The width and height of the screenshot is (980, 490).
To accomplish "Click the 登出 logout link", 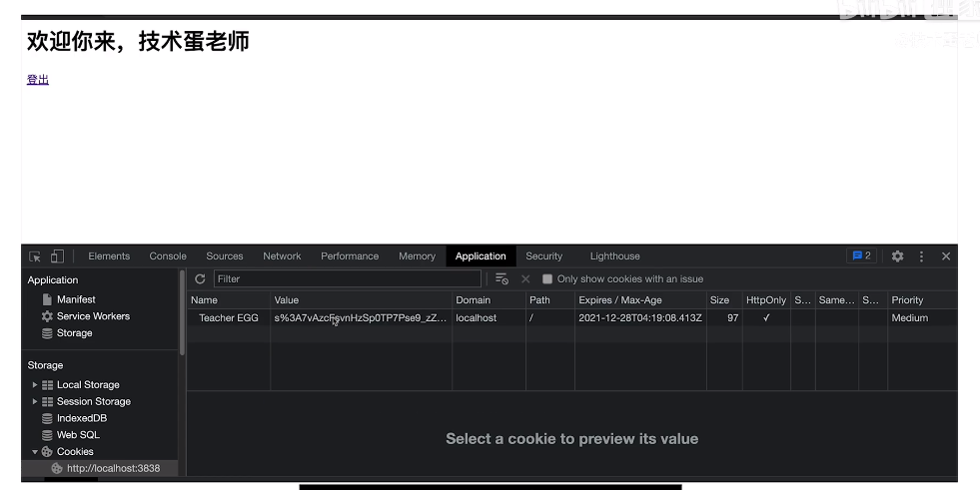I will point(38,79).
